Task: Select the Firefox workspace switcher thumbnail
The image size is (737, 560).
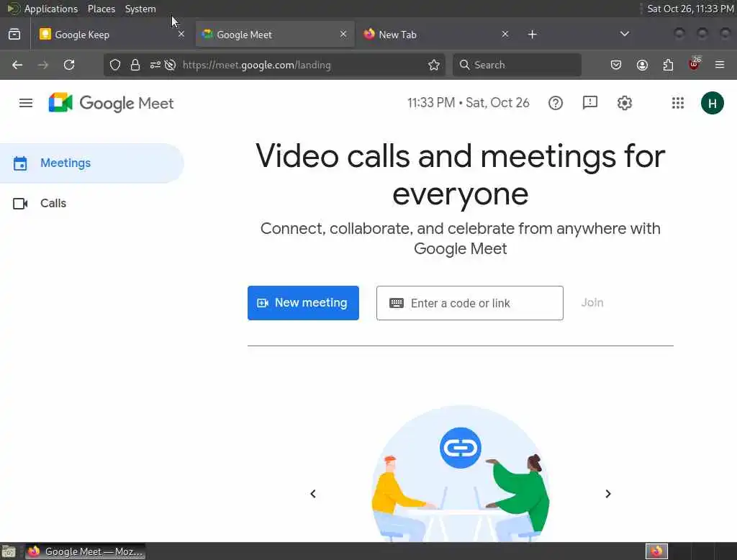Action: point(656,551)
